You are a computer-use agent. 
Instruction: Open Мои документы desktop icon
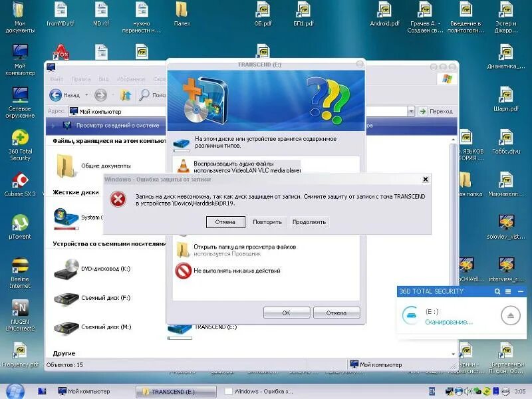(20, 17)
